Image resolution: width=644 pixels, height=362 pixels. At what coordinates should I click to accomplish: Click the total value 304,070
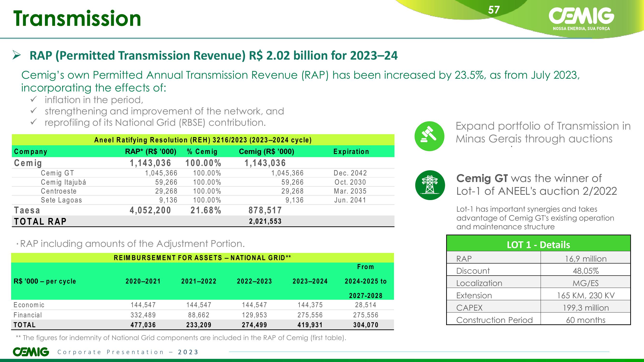coord(366,325)
